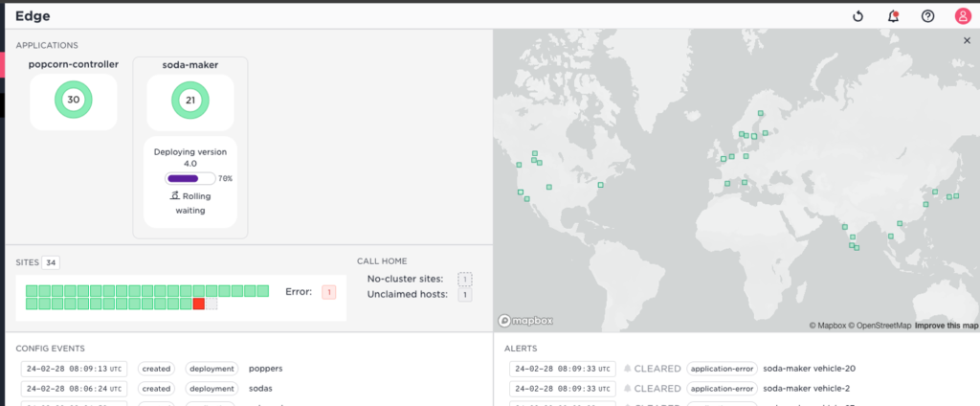Click the site marker on the US East Coast
This screenshot has width=980, height=406.
(x=601, y=185)
